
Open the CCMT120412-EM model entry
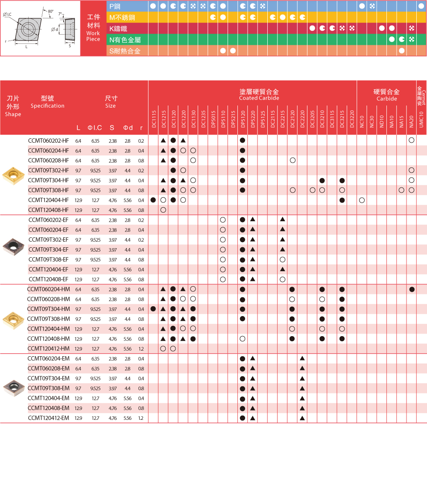coord(48,418)
